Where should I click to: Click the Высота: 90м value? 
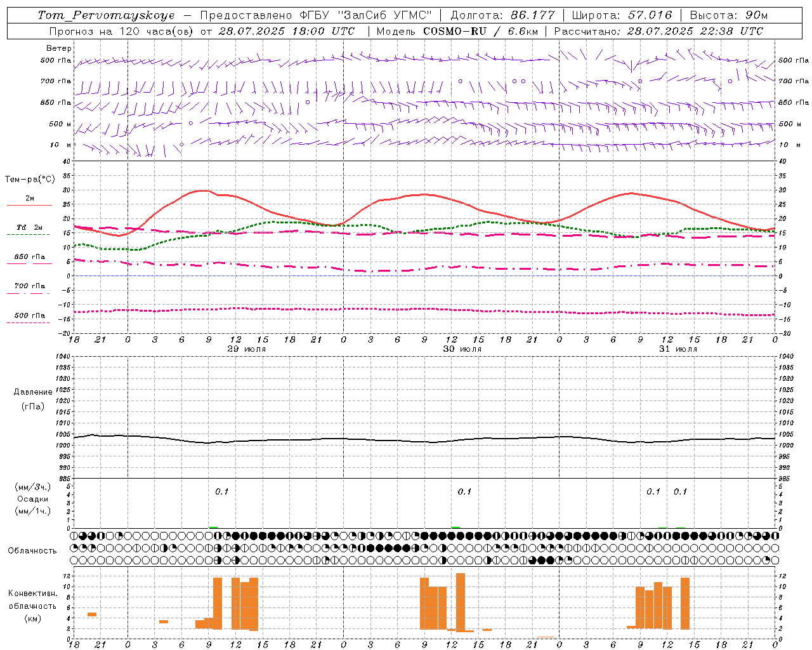729,15
